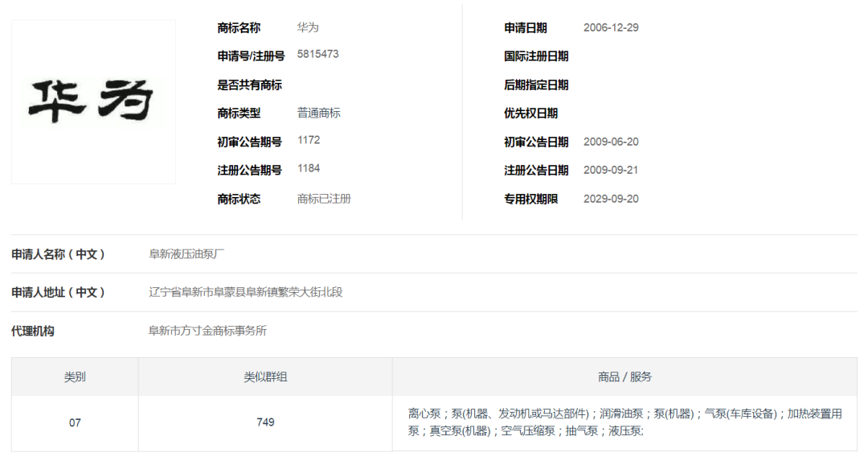Select the status value 商标已注册
This screenshot has height=461, width=868.
pyautogui.click(x=324, y=199)
